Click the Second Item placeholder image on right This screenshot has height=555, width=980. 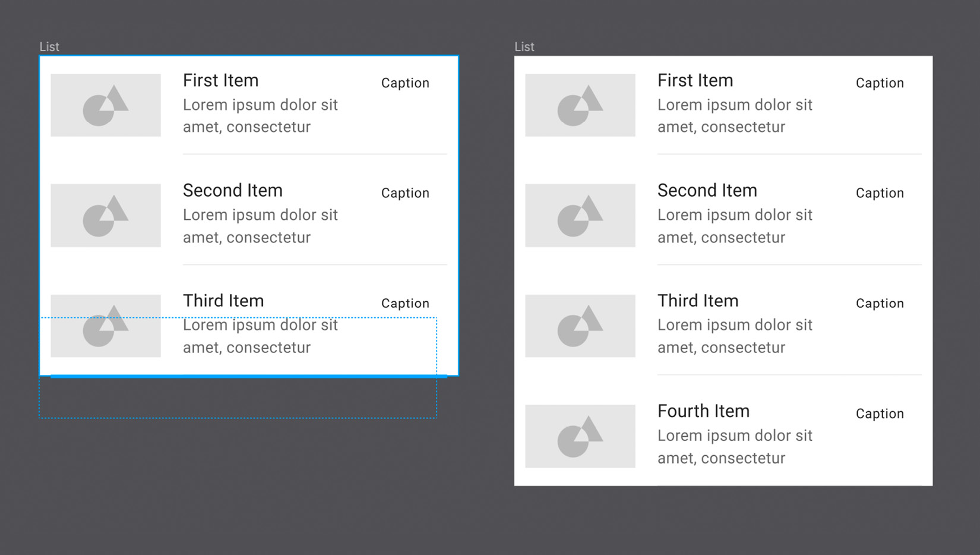(580, 215)
